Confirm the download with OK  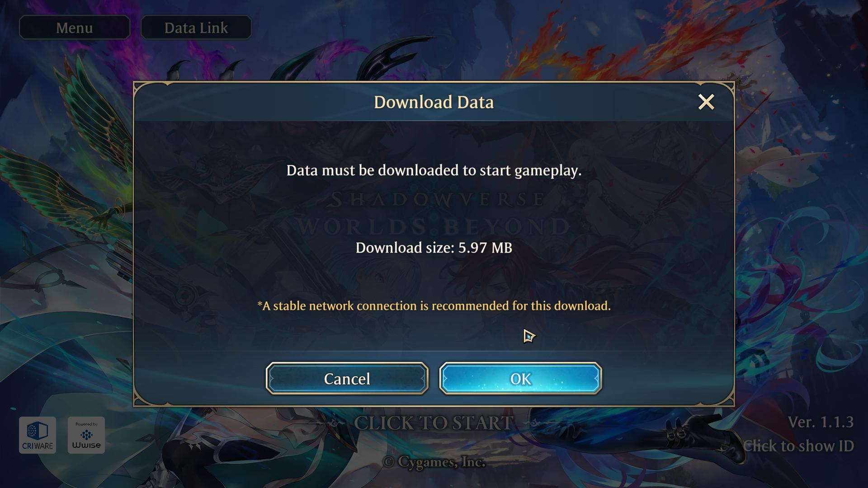pos(520,379)
